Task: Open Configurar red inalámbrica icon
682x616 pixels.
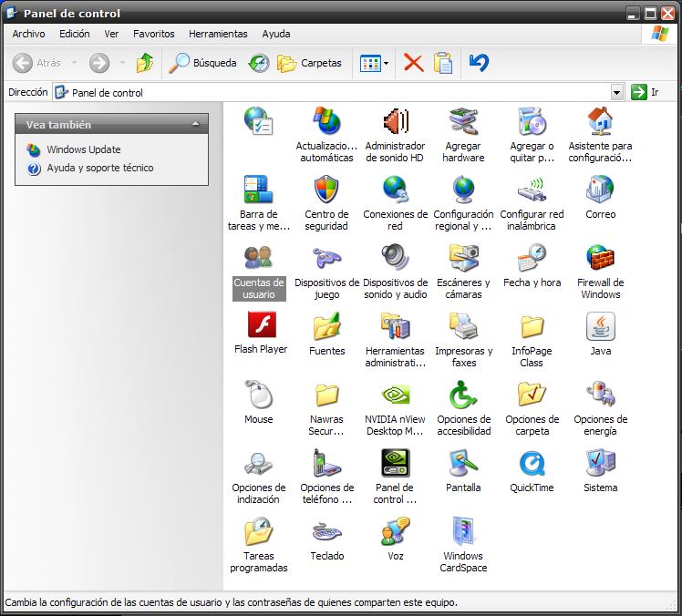Action: click(x=532, y=190)
